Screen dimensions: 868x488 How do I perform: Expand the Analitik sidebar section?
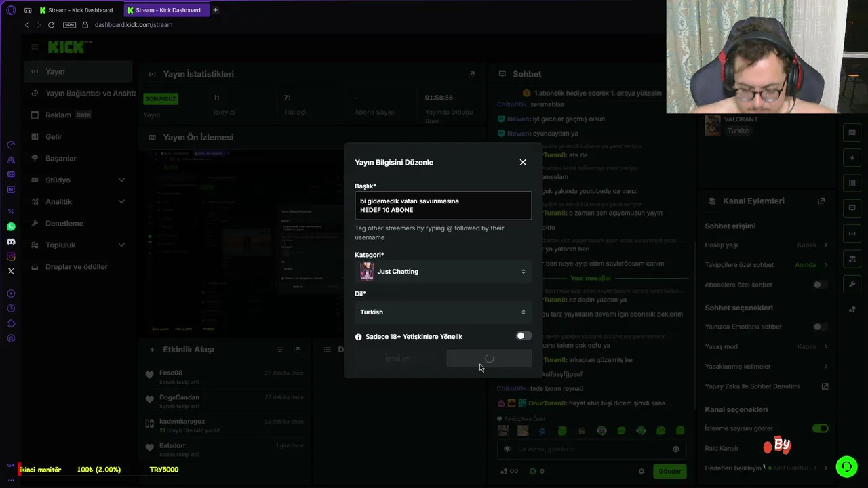pos(78,201)
